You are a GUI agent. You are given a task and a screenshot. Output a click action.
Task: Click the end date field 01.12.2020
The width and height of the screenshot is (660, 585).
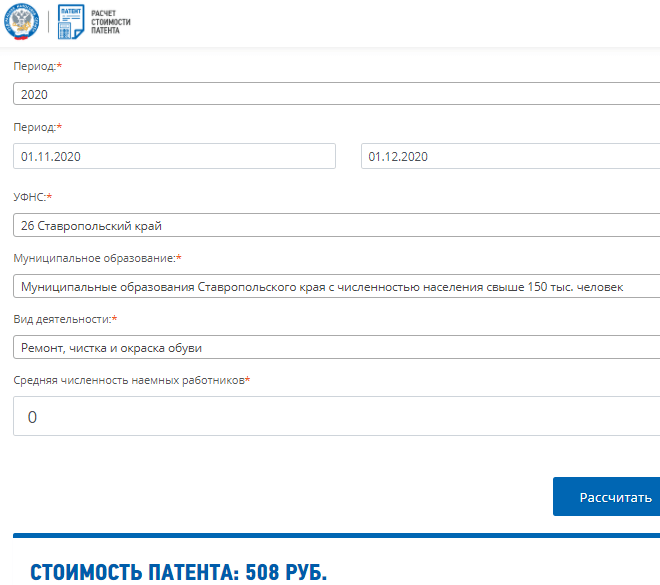tap(510, 156)
